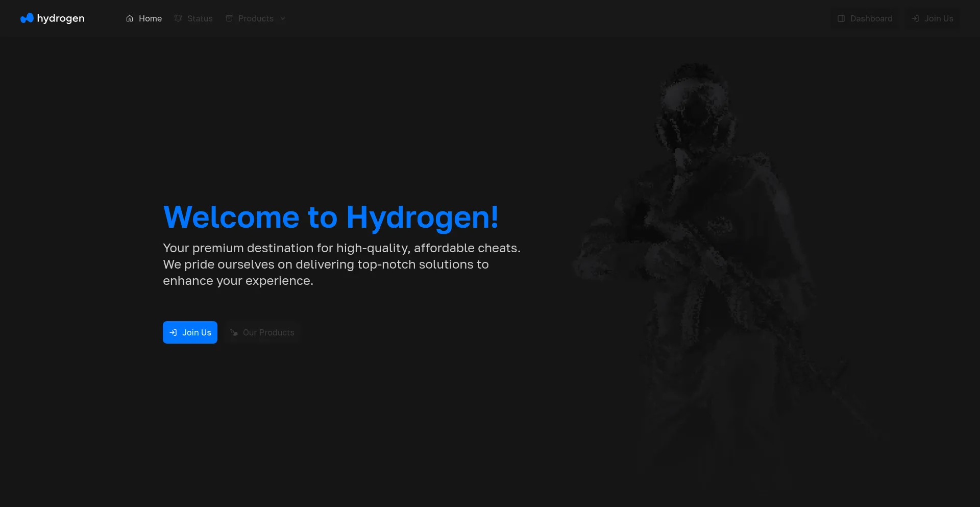Navigate to Home in the navigation bar
This screenshot has width=980, height=507.
[x=150, y=18]
